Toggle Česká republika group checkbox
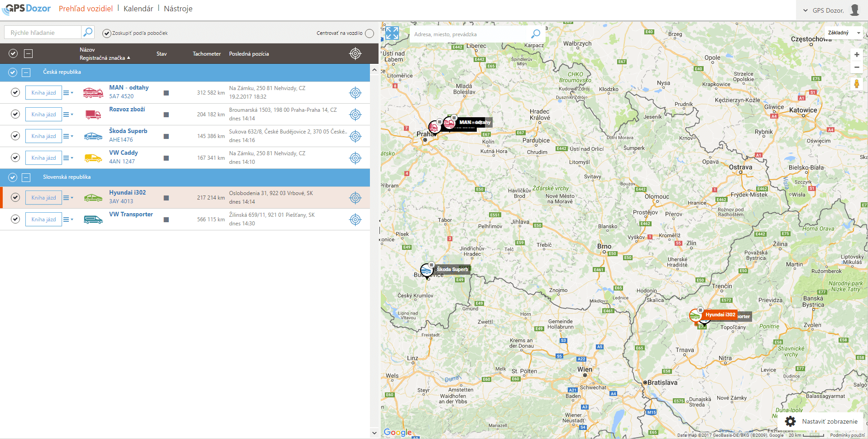Screen dimensions: 868x439 [13, 72]
